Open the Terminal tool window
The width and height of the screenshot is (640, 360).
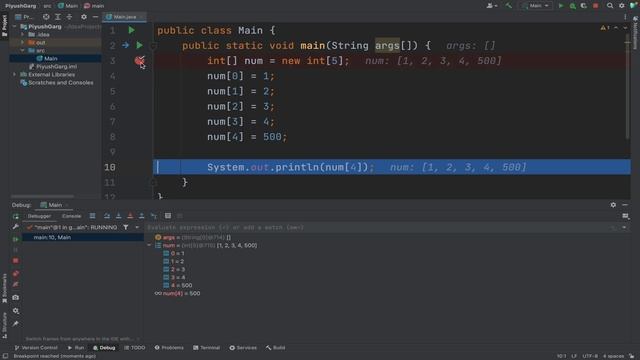[x=207, y=348]
